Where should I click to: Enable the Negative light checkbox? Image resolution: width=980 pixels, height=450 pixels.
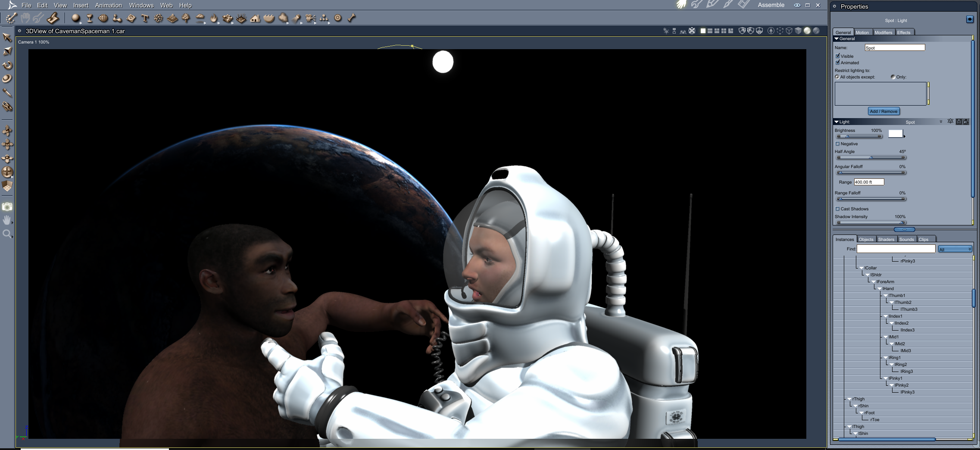(838, 144)
